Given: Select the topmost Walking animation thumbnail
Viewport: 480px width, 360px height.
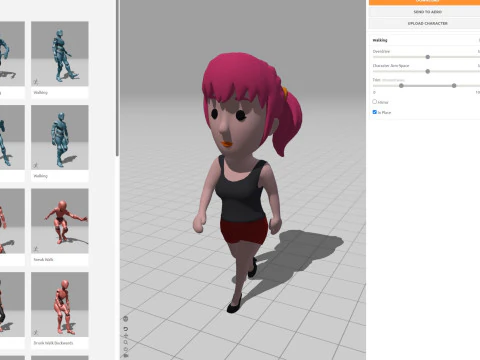Looking at the screenshot, I should [x=60, y=54].
